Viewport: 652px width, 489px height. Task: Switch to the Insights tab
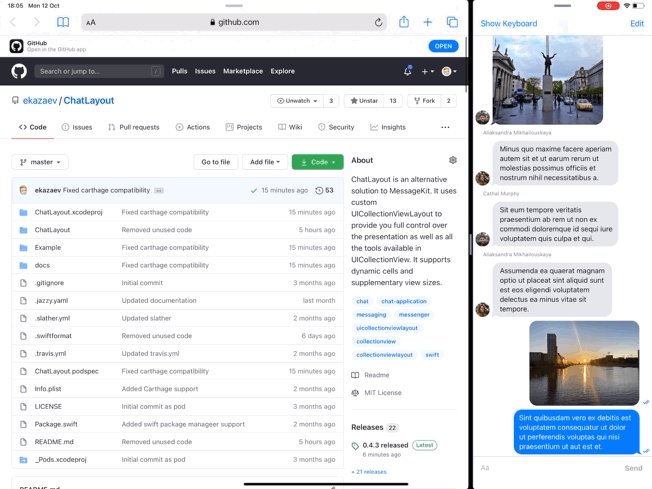(388, 127)
